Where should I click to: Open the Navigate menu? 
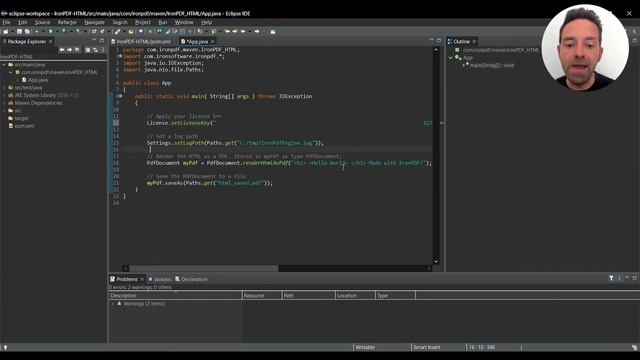[x=95, y=22]
